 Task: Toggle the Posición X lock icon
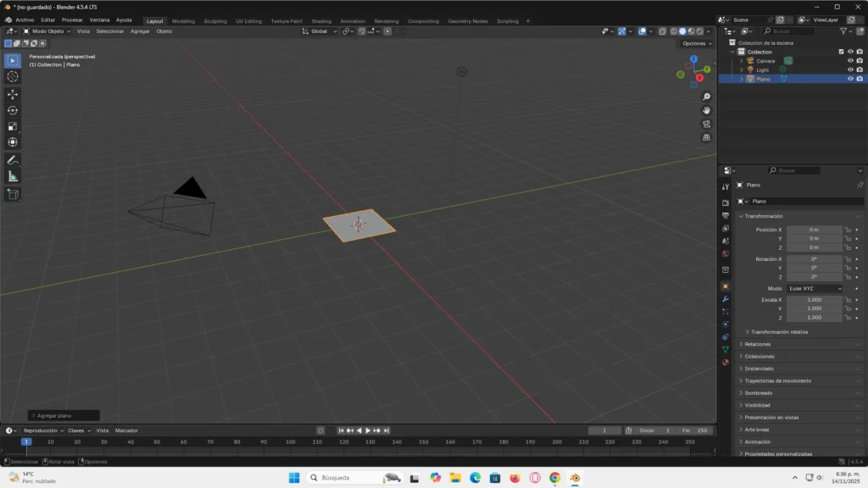[848, 230]
